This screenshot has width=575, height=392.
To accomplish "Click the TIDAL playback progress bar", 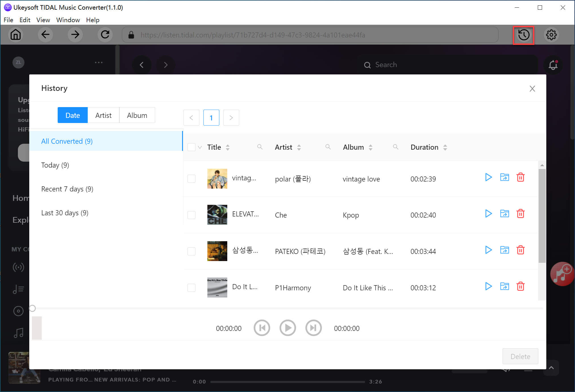I will (287, 382).
